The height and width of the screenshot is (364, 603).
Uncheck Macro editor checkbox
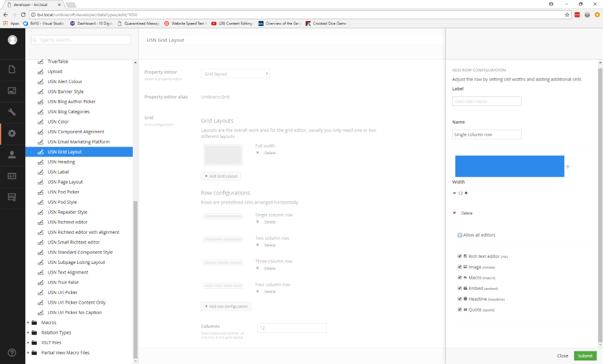tap(459, 277)
